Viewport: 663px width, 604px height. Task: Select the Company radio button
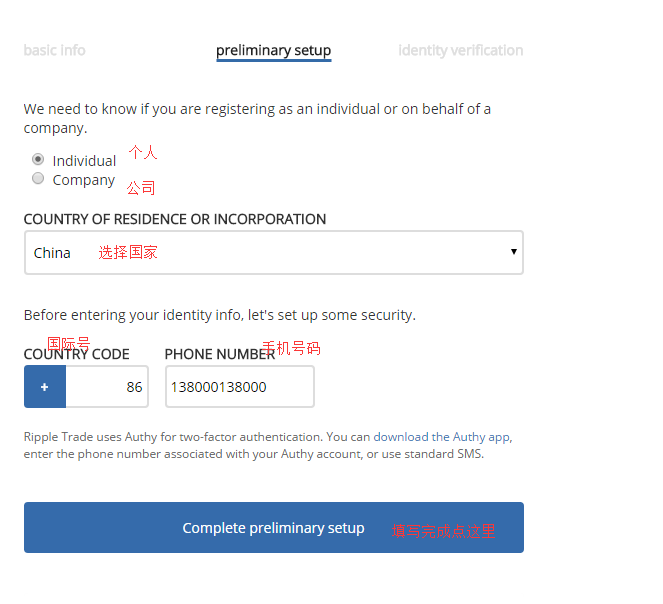38,178
